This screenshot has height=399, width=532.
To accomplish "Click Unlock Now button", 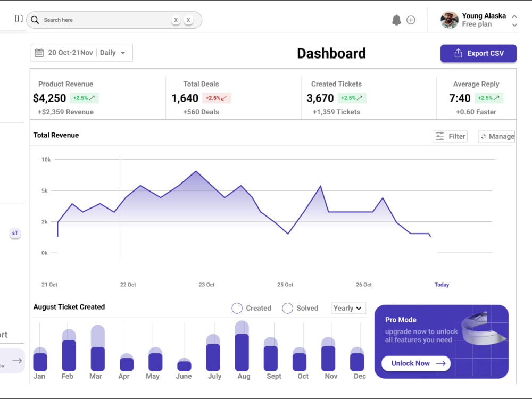I will pos(416,363).
